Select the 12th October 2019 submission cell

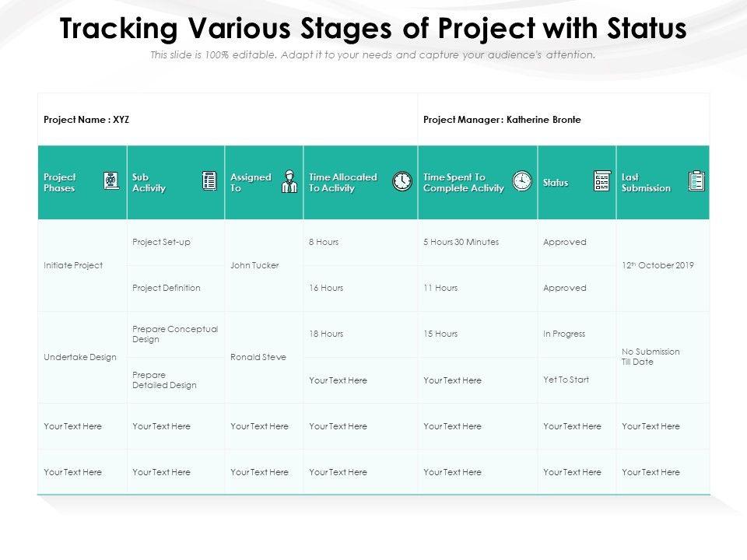pos(658,265)
